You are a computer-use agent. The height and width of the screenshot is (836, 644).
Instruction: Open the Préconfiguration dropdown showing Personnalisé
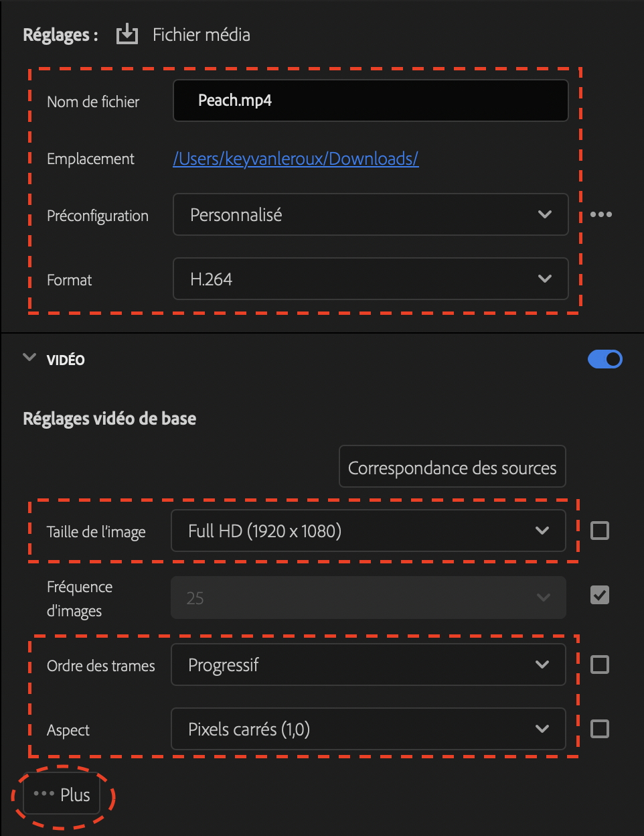click(x=370, y=214)
